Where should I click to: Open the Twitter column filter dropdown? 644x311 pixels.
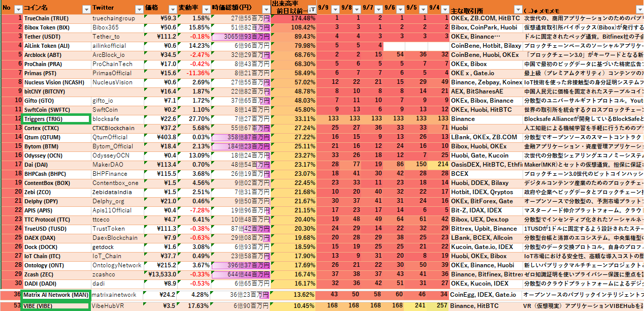(140, 9)
